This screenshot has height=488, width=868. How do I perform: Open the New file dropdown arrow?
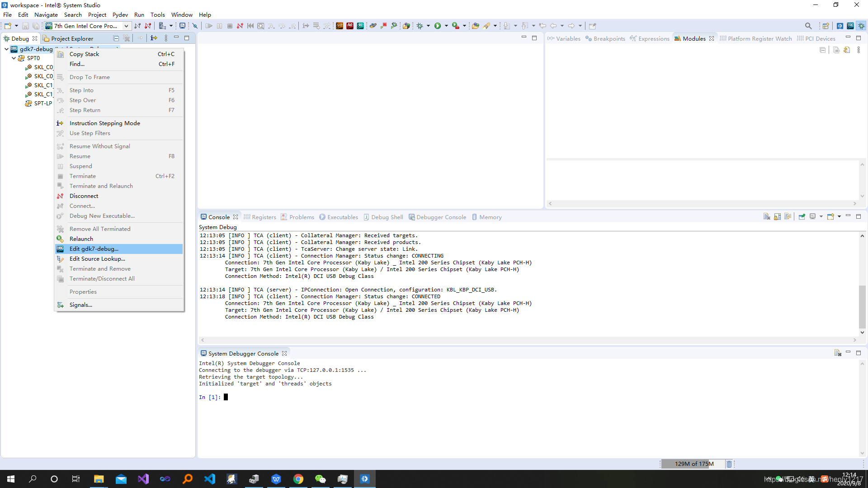pyautogui.click(x=16, y=26)
